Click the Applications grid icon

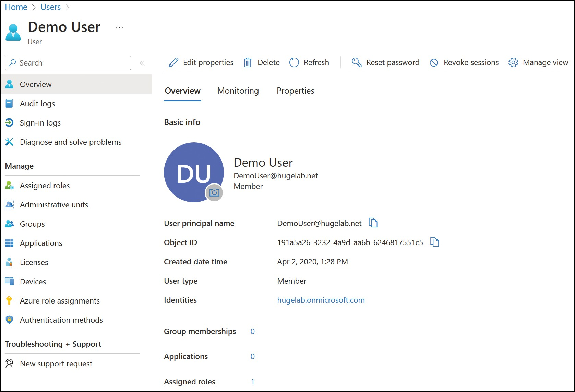[10, 243]
